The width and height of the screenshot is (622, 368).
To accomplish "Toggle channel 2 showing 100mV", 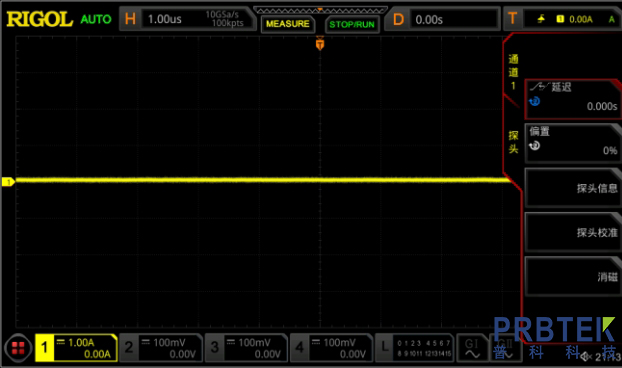I will 161,348.
